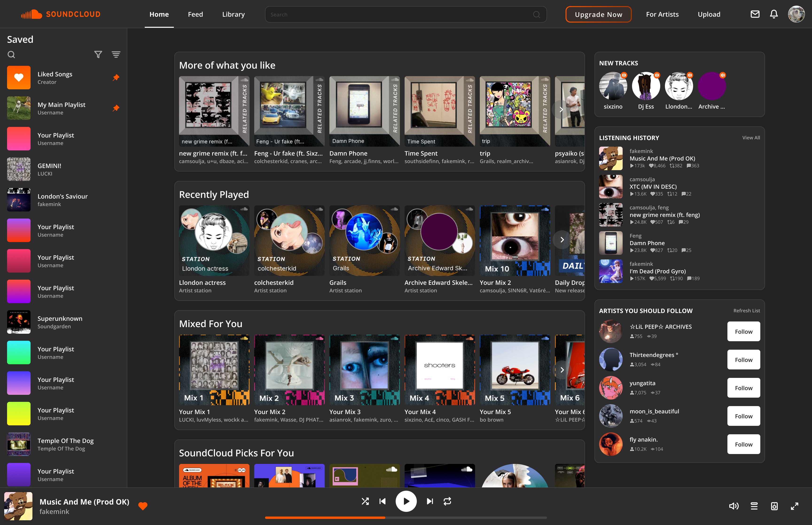Unpin the Liked Songs playlist

116,78
